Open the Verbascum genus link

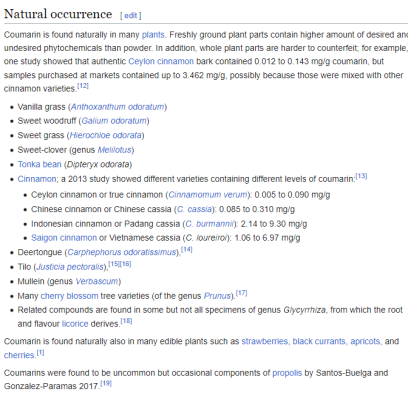97,282
